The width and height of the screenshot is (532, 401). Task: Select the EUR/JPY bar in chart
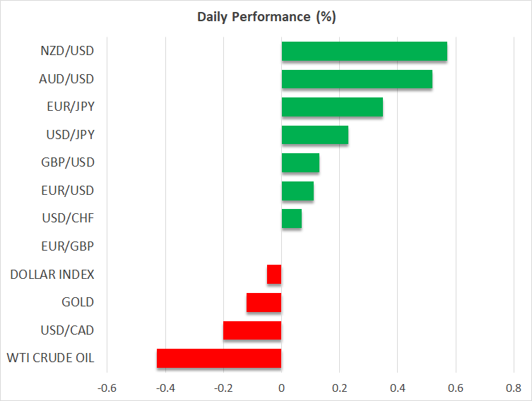332,107
